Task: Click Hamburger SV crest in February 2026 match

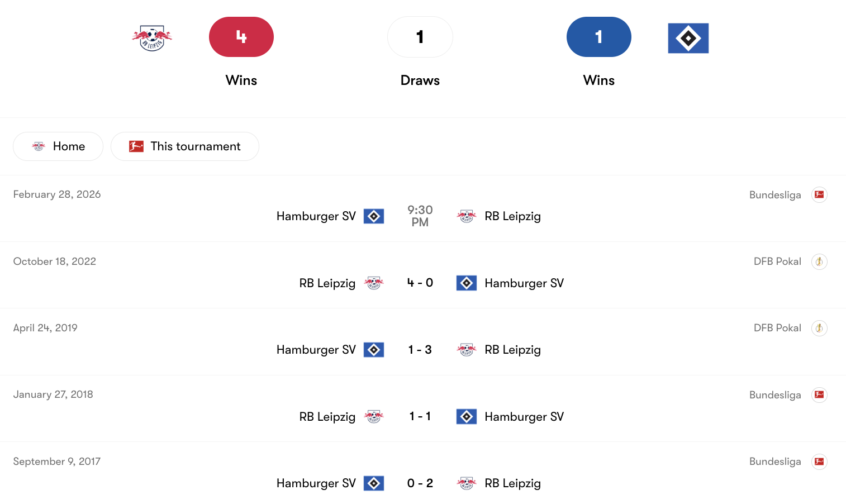Action: click(x=374, y=216)
